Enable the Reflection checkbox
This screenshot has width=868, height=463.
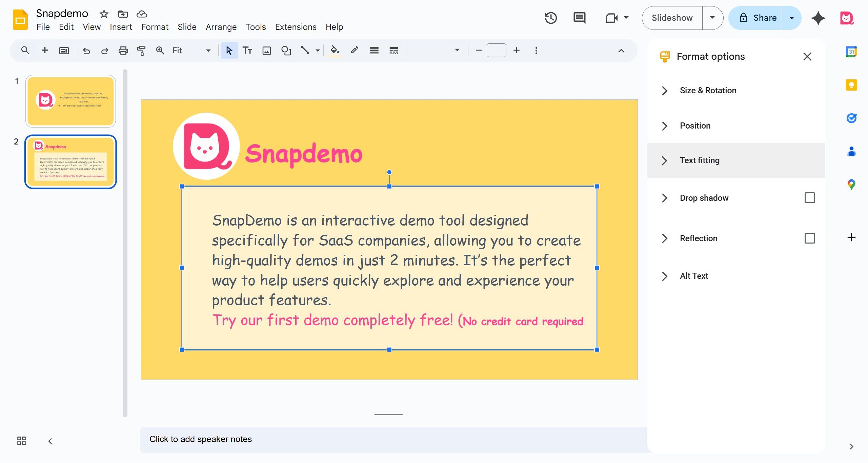(x=810, y=238)
